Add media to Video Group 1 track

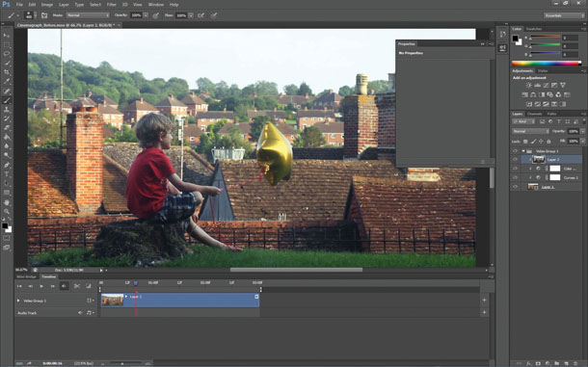[484, 300]
